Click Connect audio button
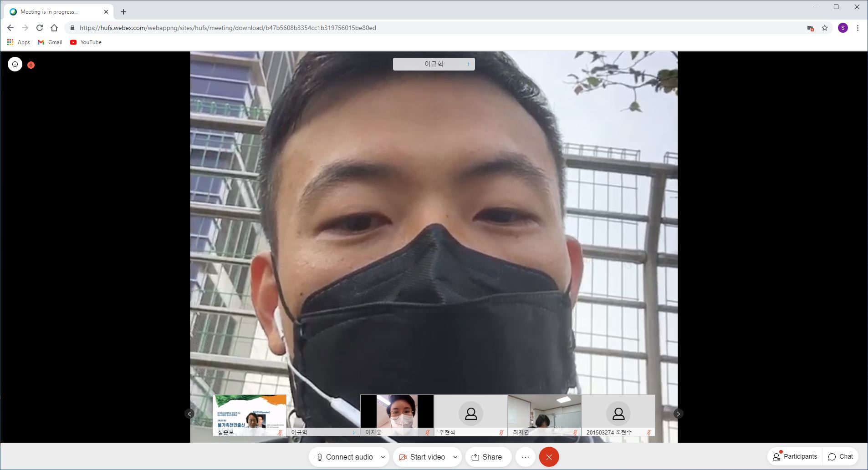The image size is (868, 470). pyautogui.click(x=344, y=457)
